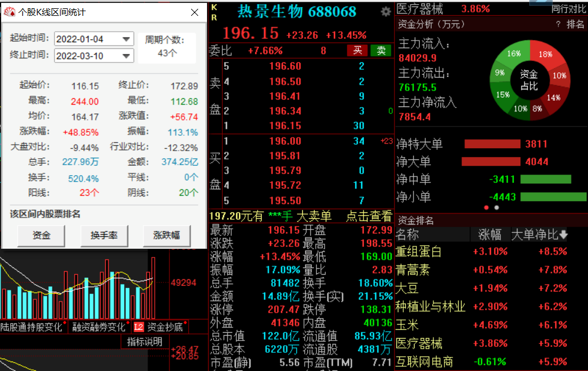Switch to the 融资融券变化 tab
This screenshot has height=371, width=588.
(99, 327)
